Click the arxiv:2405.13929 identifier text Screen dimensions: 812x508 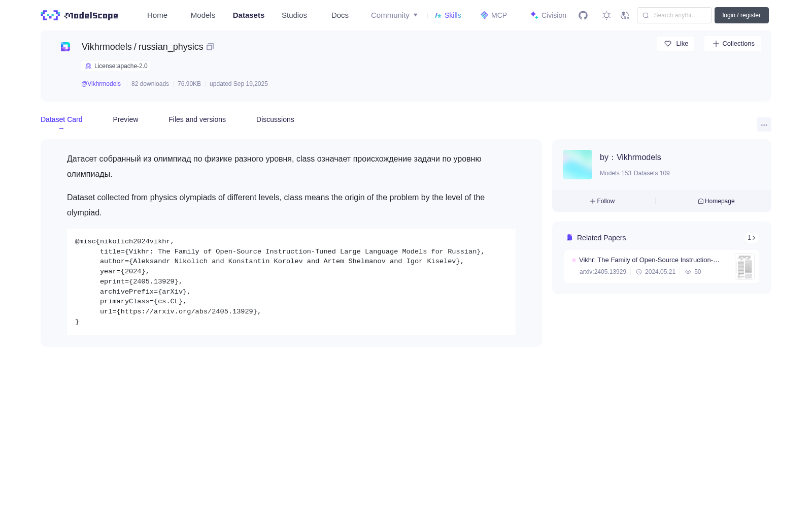603,272
